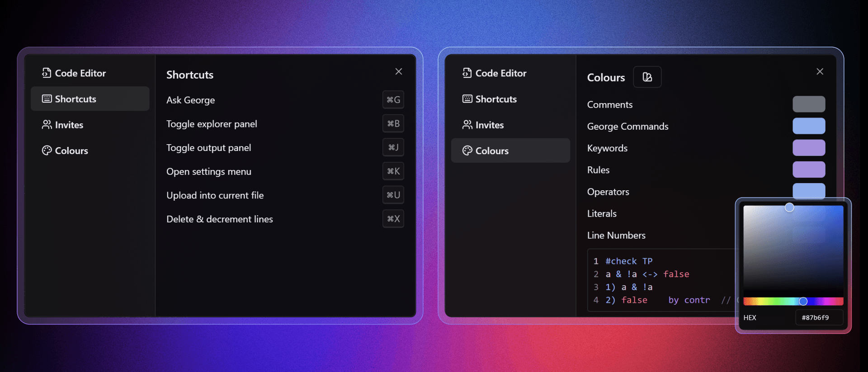Click code preview line '1) a & !a'
Screen dimensions: 868x372
(x=629, y=287)
